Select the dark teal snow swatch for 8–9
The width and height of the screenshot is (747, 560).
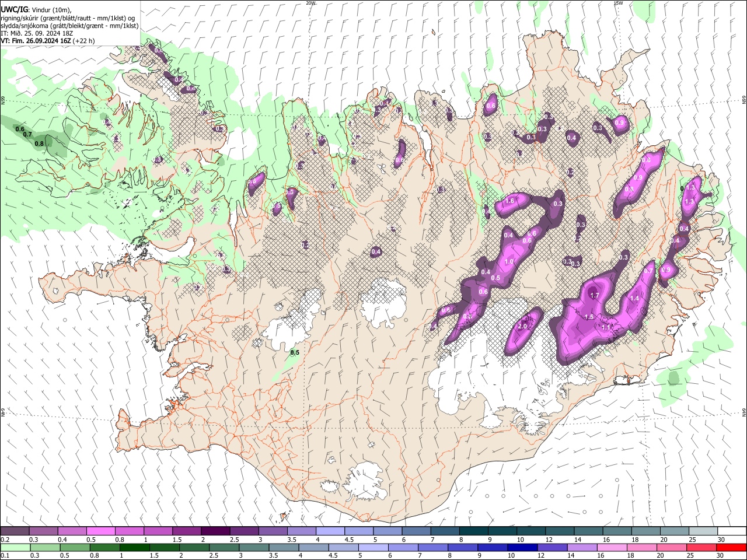[473, 531]
